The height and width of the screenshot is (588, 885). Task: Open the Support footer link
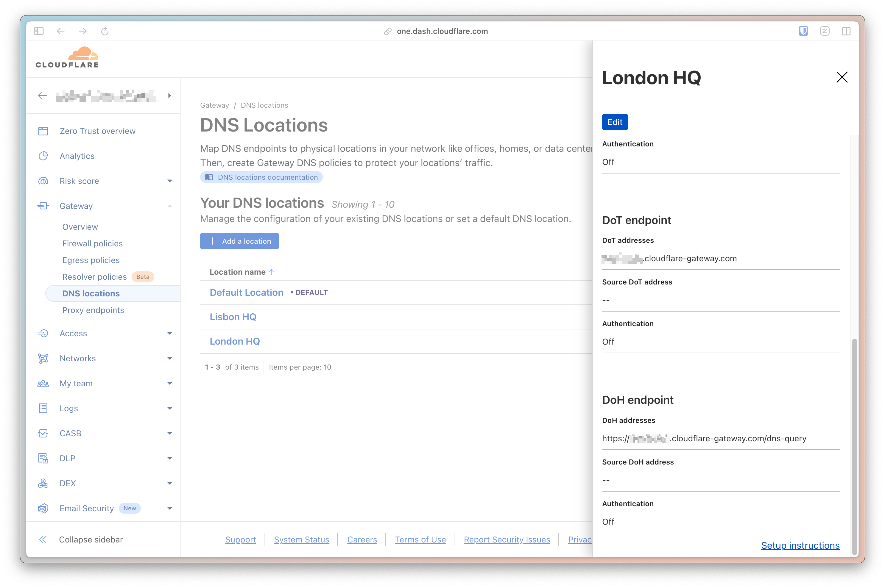(241, 539)
